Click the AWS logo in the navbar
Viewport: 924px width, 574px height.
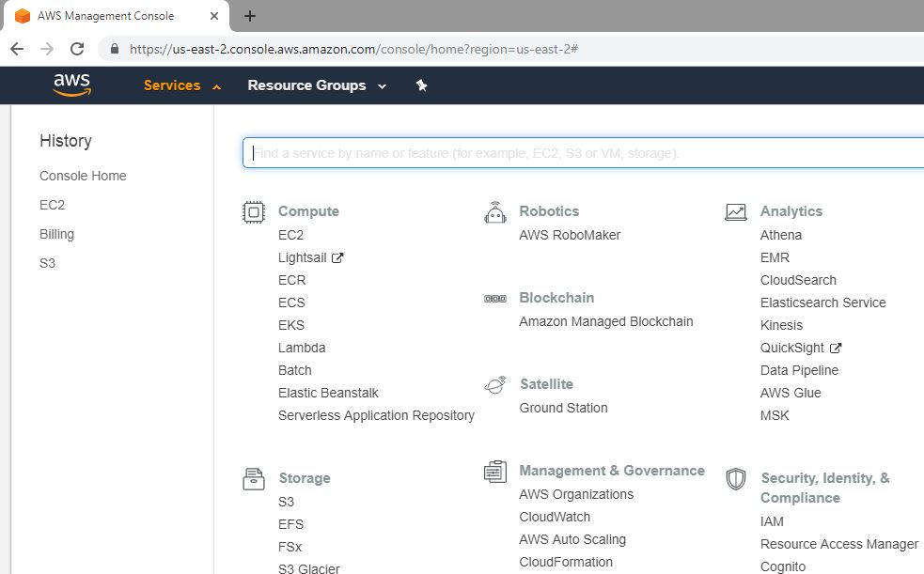pyautogui.click(x=71, y=85)
